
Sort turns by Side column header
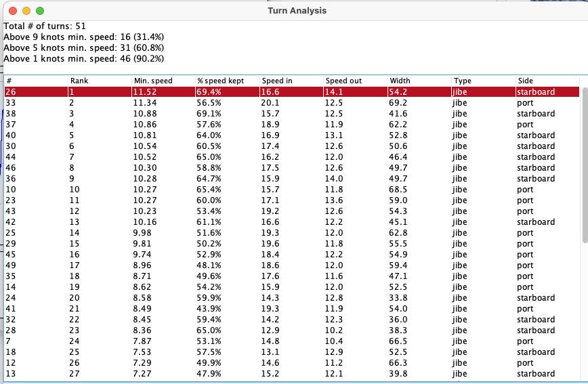pos(525,81)
